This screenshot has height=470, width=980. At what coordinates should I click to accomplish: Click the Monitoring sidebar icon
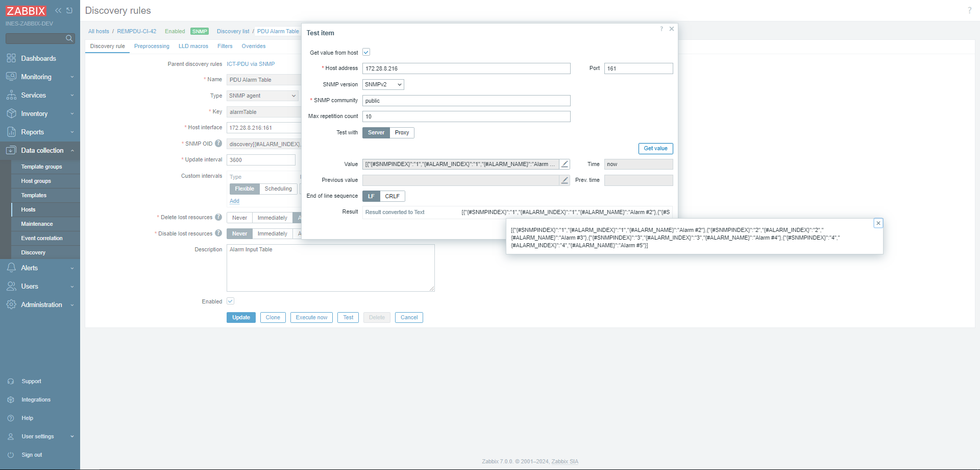pyautogui.click(x=11, y=77)
